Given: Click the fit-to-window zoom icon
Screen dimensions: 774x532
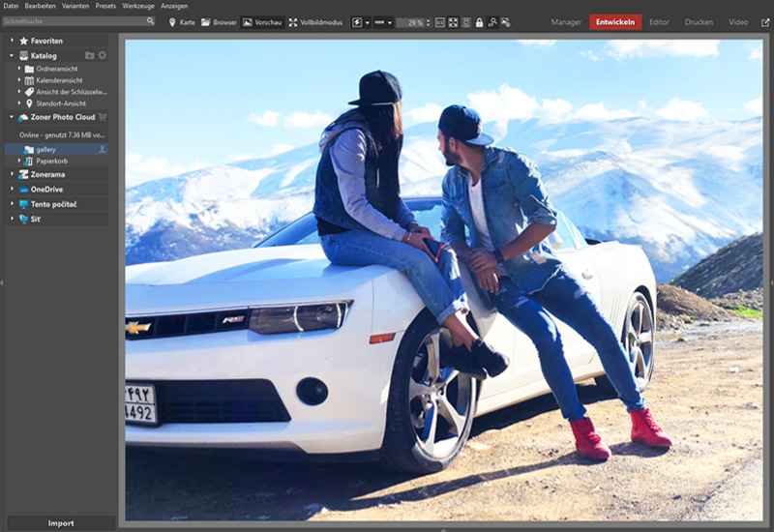Looking at the screenshot, I should (x=453, y=21).
